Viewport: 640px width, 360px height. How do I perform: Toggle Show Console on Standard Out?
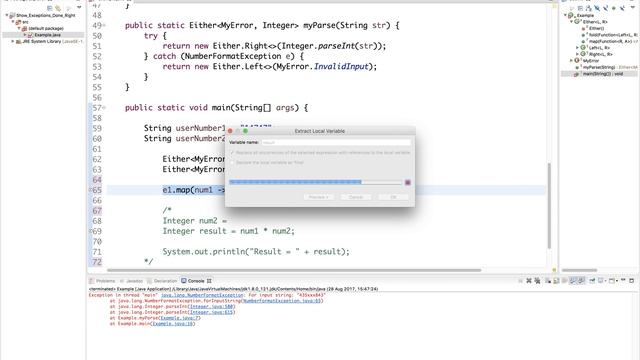[573, 281]
